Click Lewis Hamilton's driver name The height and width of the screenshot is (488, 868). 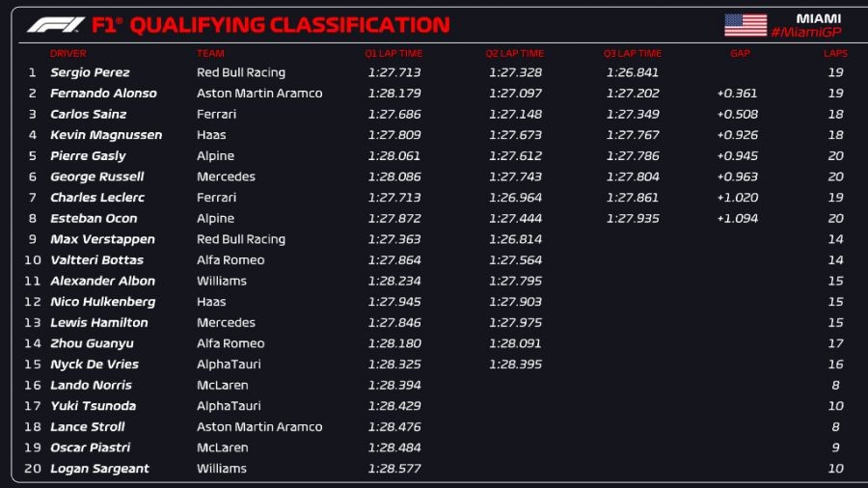click(99, 323)
